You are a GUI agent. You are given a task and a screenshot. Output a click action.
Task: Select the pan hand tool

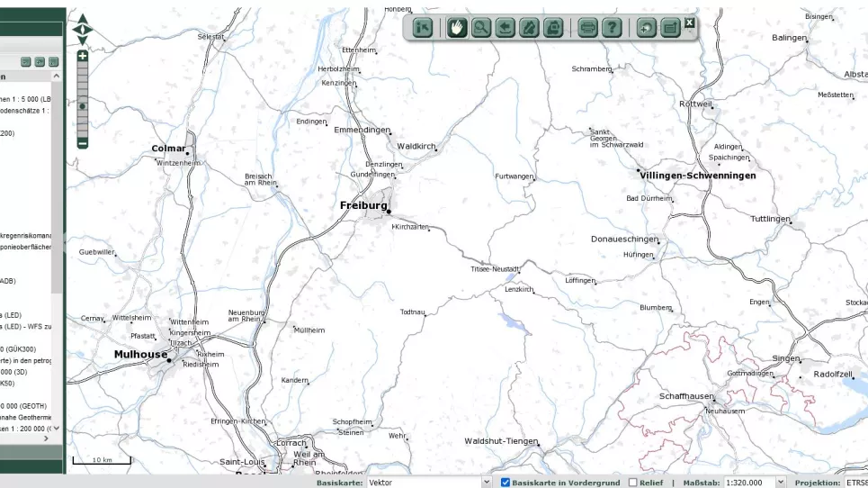coord(457,27)
